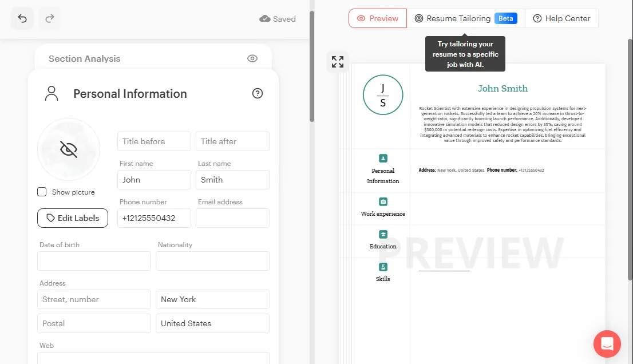
Task: Click the person icon beside Personal Information
Action: [x=52, y=94]
